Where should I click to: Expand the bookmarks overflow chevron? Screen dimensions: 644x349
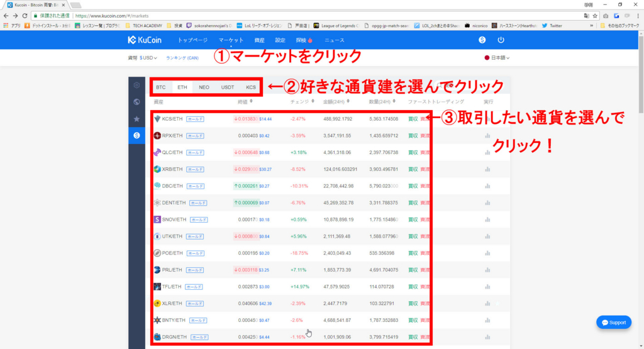click(591, 25)
